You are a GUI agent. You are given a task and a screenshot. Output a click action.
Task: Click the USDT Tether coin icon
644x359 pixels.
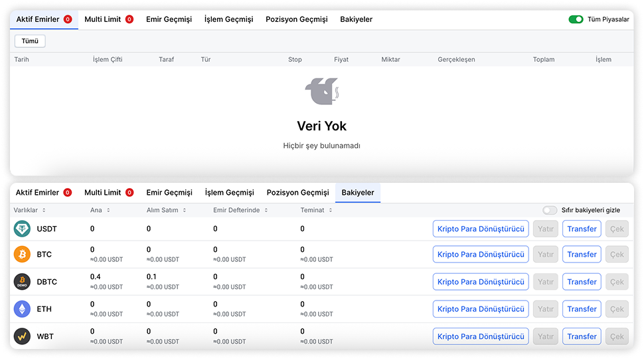[x=22, y=229]
